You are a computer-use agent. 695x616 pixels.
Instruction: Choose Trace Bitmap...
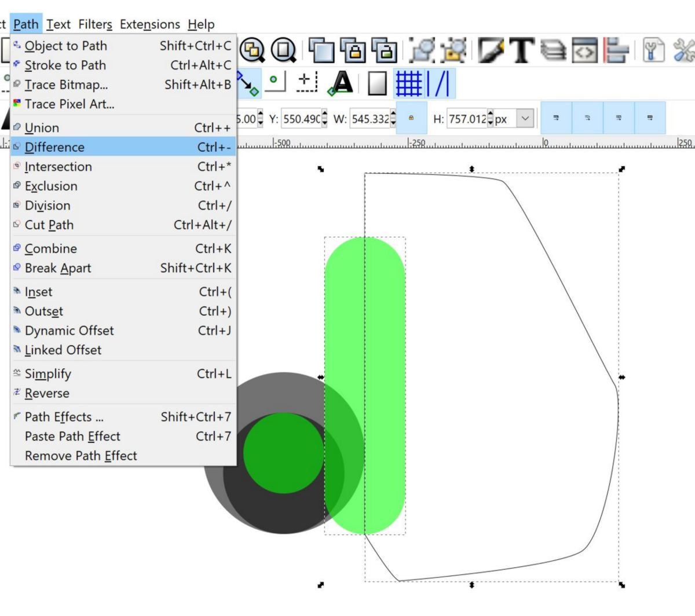click(x=123, y=85)
